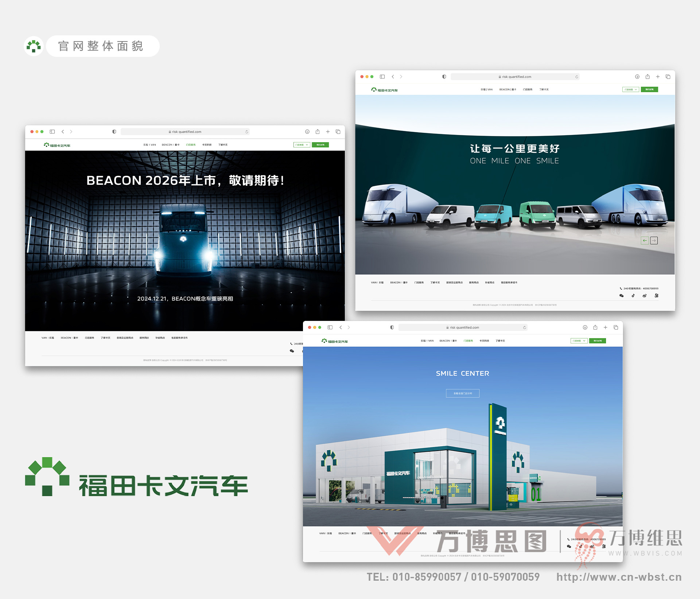The width and height of the screenshot is (700, 599).
Task: Show previous carousel slide in top-right window
Action: coord(645,241)
